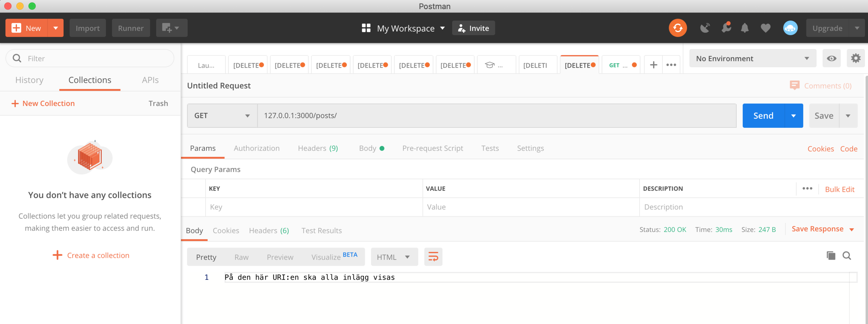The width and height of the screenshot is (868, 324).
Task: Open the request Settings tab
Action: 531,148
